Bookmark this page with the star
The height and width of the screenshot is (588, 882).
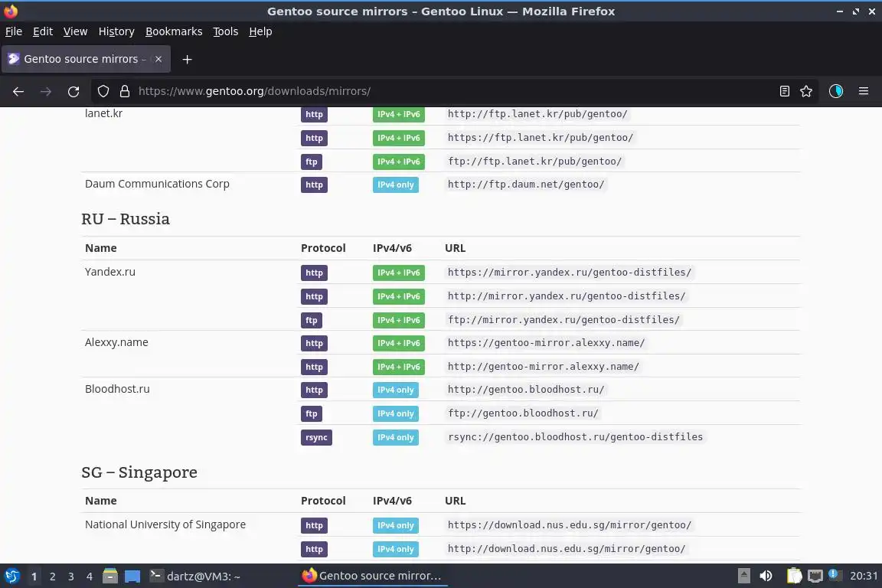pos(806,91)
